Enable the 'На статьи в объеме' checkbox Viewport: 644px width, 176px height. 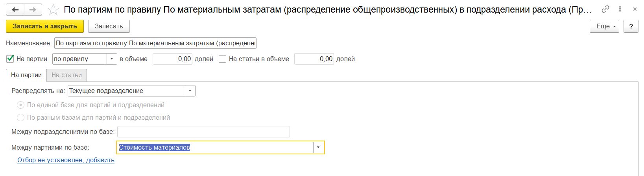[x=223, y=59]
